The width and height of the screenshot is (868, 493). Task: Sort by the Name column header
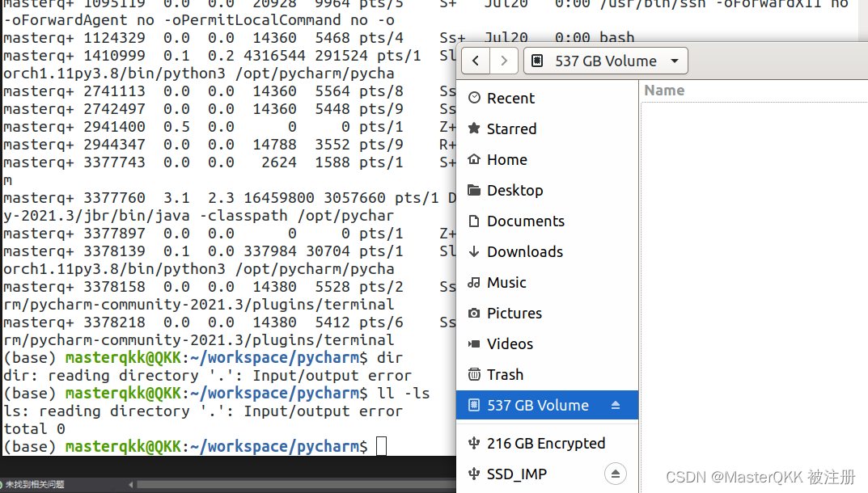664,91
